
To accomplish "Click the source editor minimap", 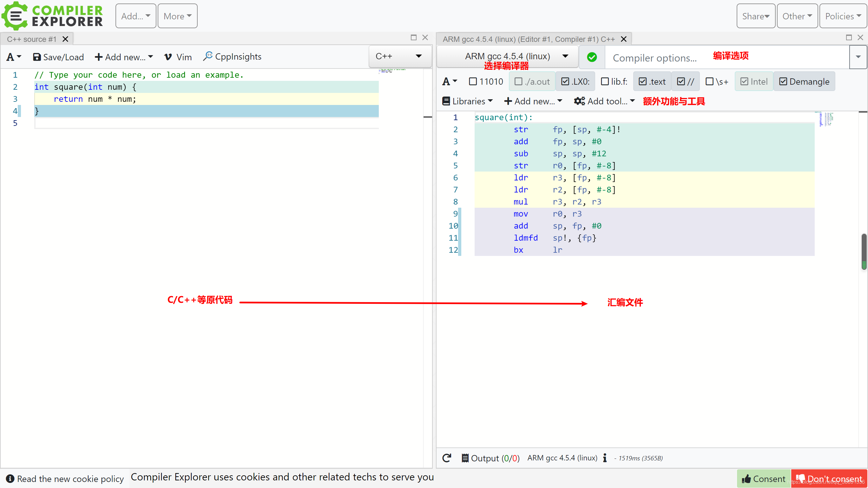I will click(392, 71).
